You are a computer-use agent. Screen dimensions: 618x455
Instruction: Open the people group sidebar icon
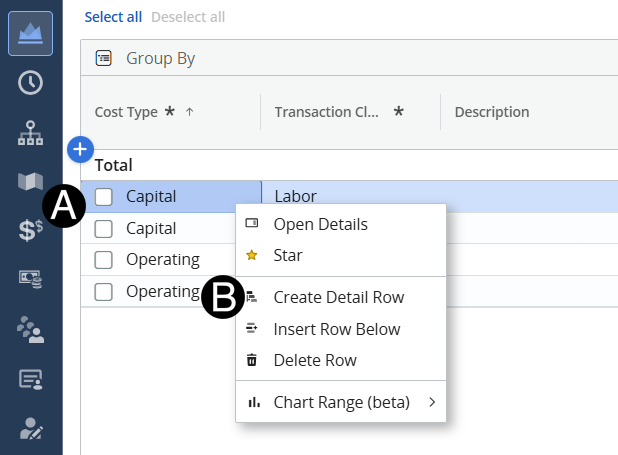click(30, 328)
